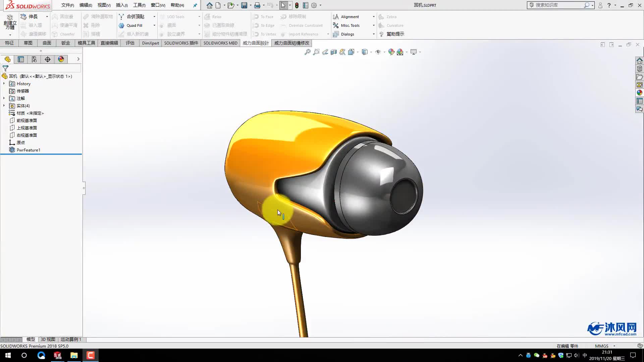Click the Hide/Show Items eye icon
This screenshot has height=362, width=644.
[378, 52]
